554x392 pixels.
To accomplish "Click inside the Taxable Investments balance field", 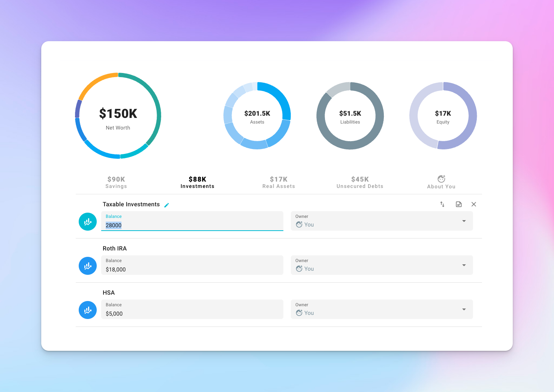I will point(192,225).
